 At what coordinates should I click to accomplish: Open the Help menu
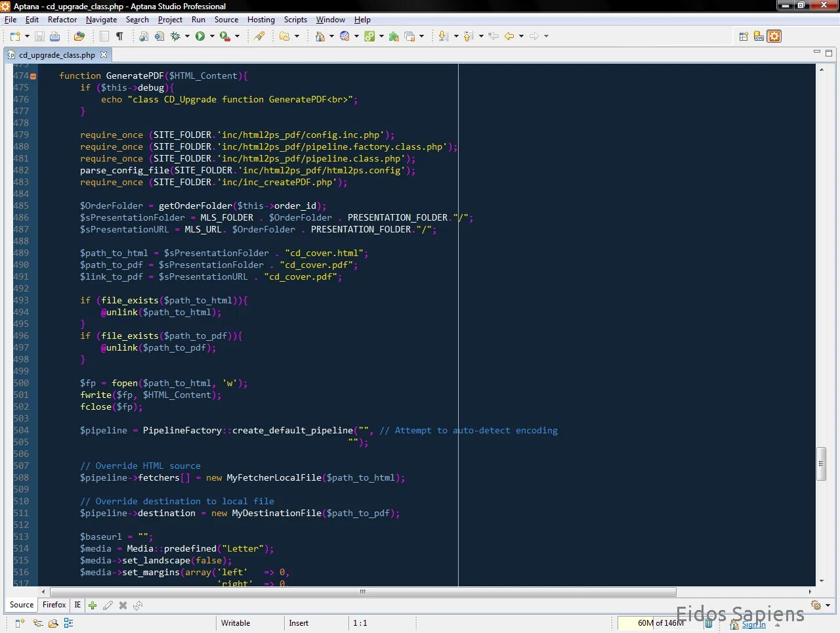(362, 20)
